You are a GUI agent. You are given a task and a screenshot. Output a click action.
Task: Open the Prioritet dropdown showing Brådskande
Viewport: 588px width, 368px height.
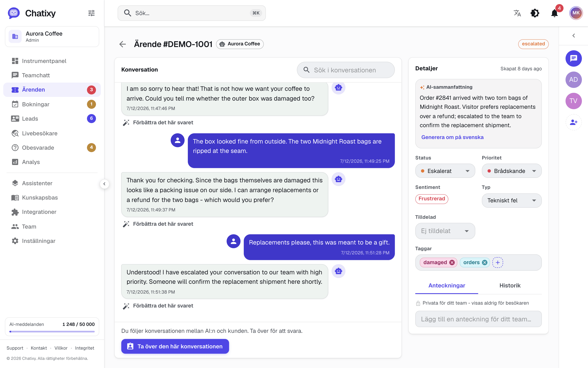[511, 171]
